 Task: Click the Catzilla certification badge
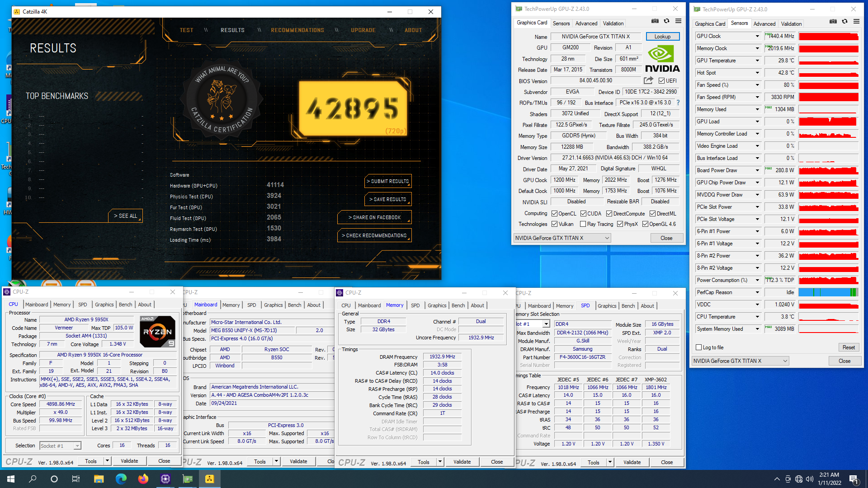(x=222, y=100)
